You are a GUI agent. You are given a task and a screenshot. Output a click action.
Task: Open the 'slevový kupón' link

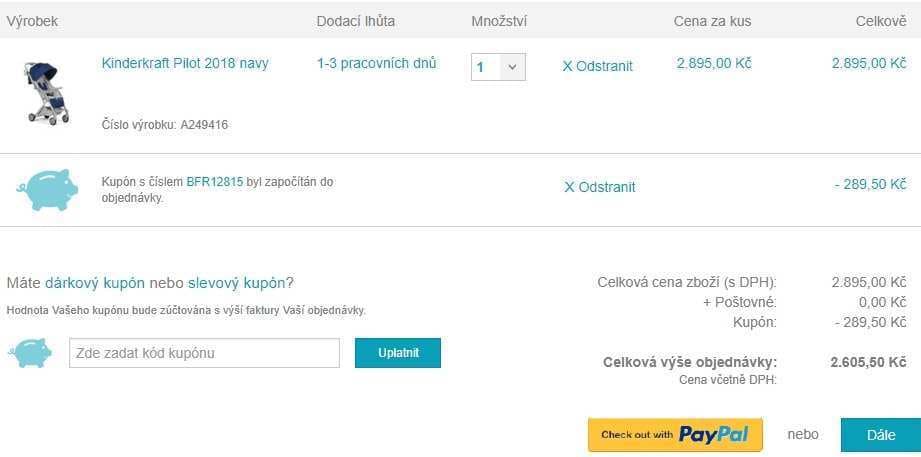pyautogui.click(x=237, y=283)
